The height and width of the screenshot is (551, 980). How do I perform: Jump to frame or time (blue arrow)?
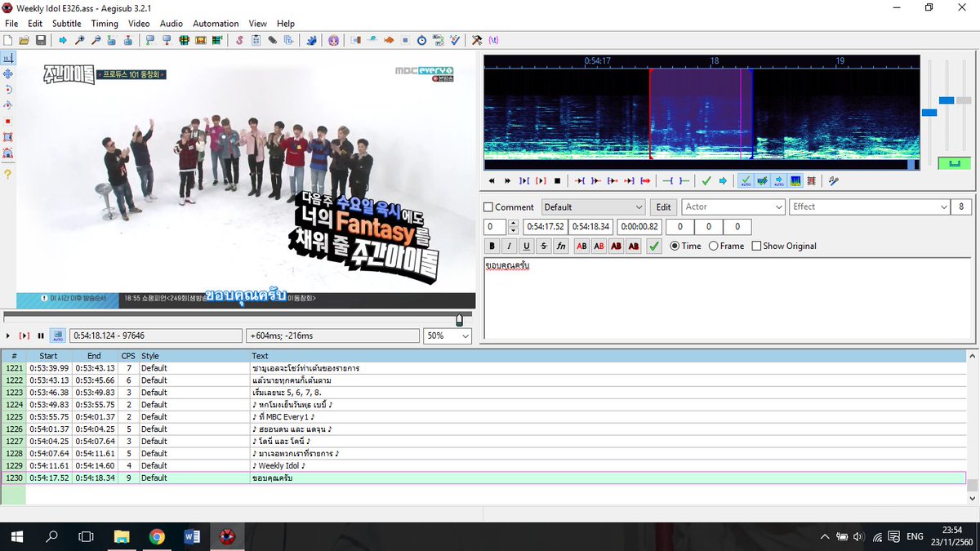pyautogui.click(x=62, y=40)
